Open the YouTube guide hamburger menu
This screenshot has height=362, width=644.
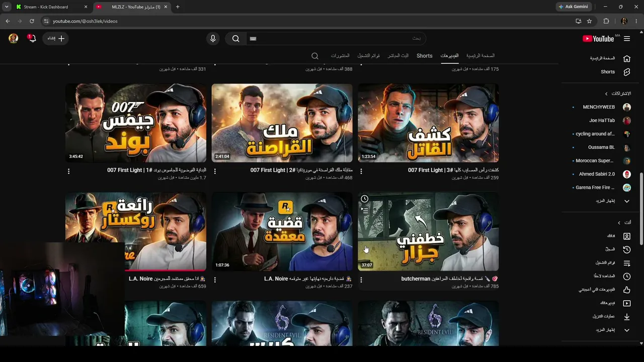627,39
